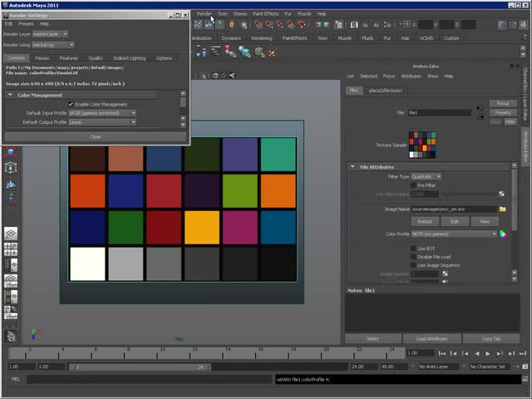
Task: Open the place2dTexture1 tab
Action: [x=386, y=91]
